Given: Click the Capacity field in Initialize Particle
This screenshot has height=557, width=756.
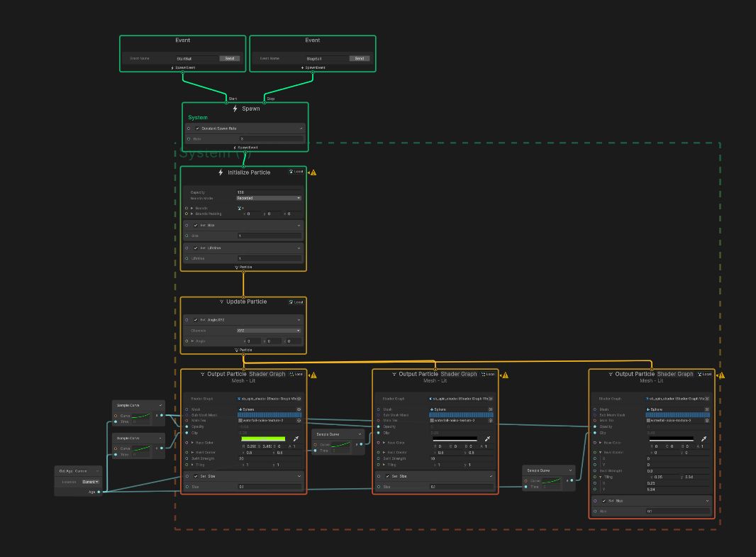Looking at the screenshot, I should click(x=268, y=192).
